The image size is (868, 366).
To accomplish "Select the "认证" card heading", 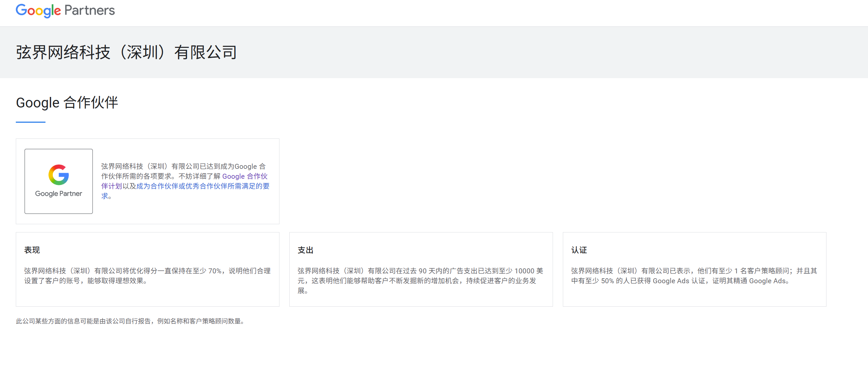I will (579, 250).
